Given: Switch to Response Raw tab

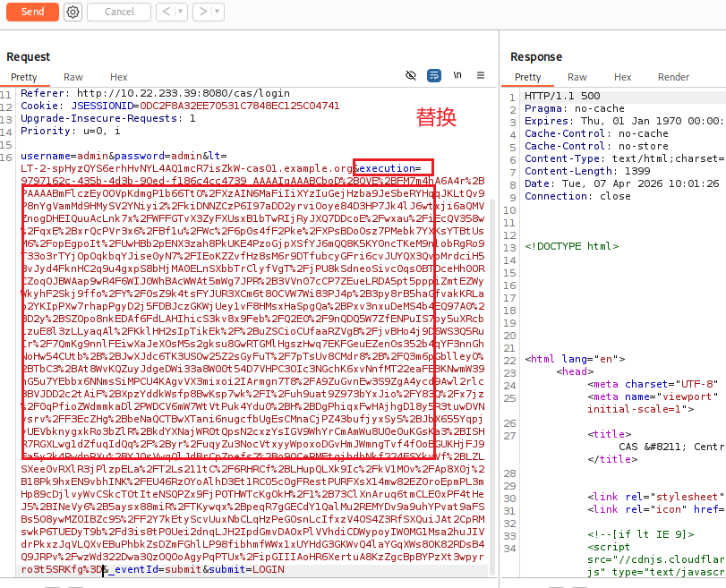Looking at the screenshot, I should click(x=577, y=77).
